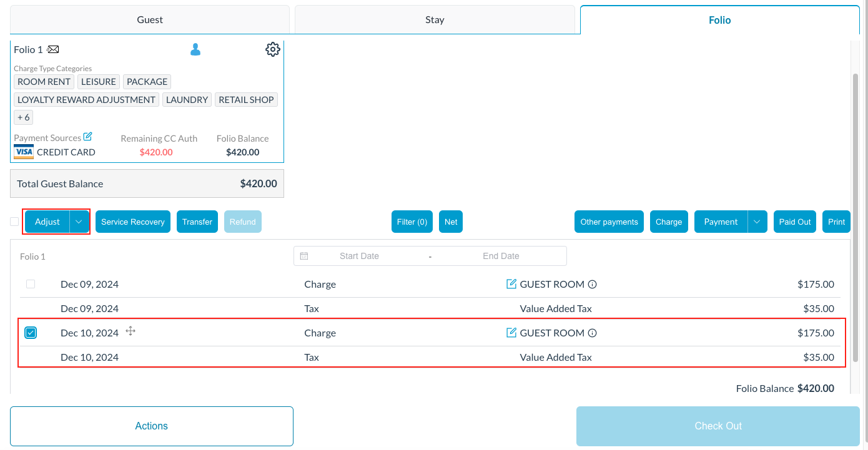868x450 pixels.
Task: Edit Payment Sources using the pencil icon
Action: click(87, 136)
